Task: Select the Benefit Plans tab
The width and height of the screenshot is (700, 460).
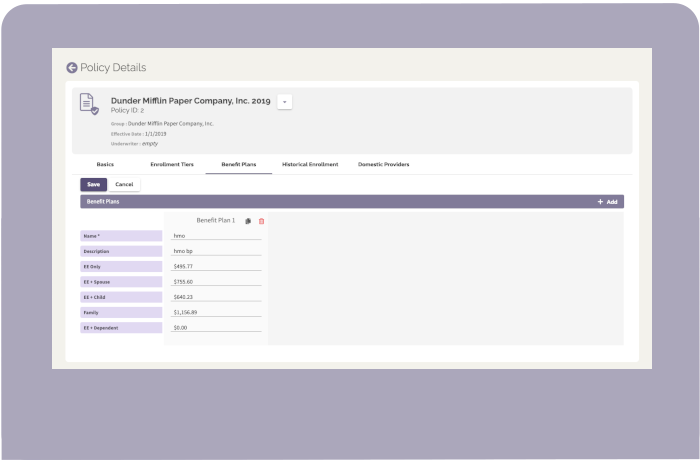Action: pyautogui.click(x=239, y=164)
